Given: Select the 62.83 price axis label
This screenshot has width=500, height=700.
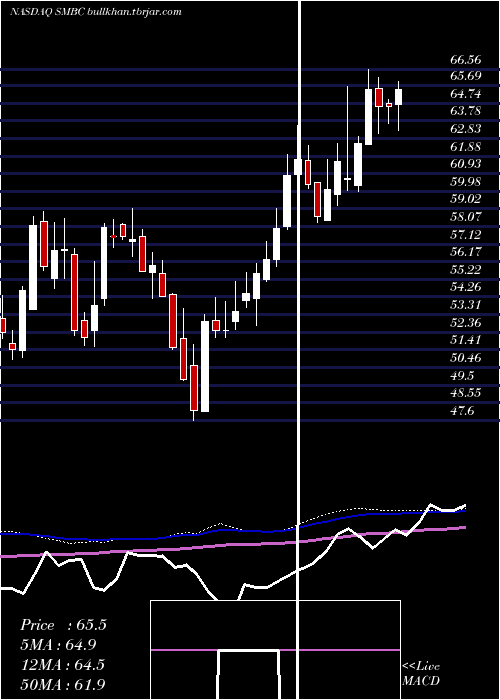Looking at the screenshot, I should pos(466,129).
